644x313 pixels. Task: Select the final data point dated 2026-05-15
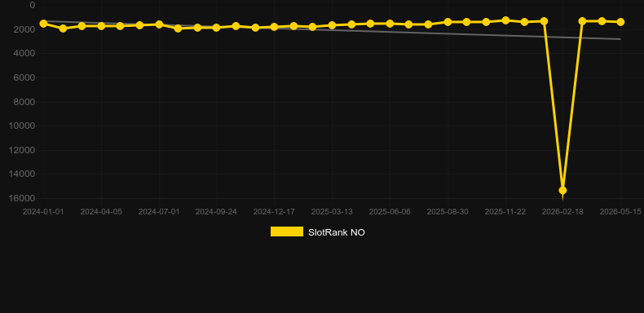point(620,22)
